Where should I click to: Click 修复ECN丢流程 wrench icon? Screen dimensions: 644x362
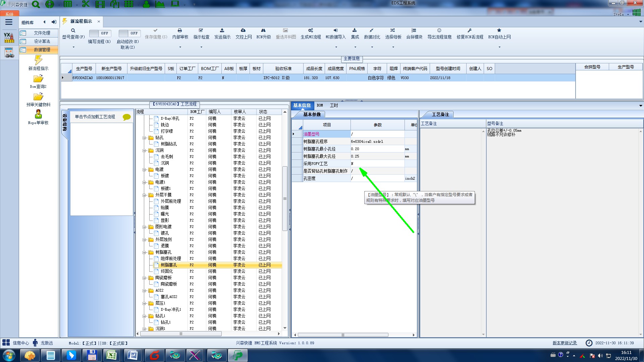(x=470, y=31)
